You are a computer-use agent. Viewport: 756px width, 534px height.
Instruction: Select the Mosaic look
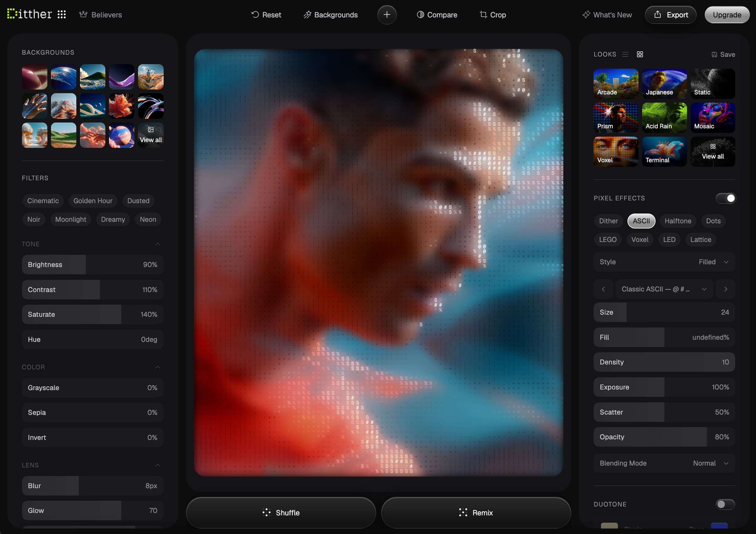(713, 118)
